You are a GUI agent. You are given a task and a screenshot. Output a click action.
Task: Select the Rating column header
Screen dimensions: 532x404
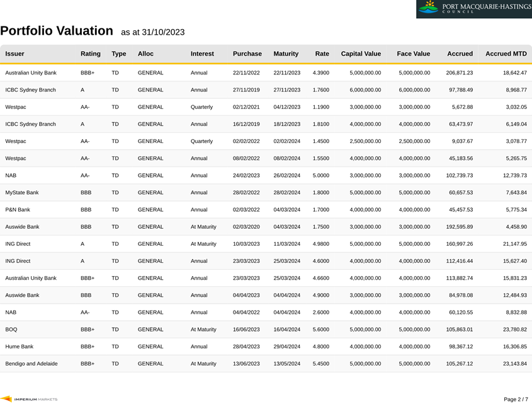point(91,54)
